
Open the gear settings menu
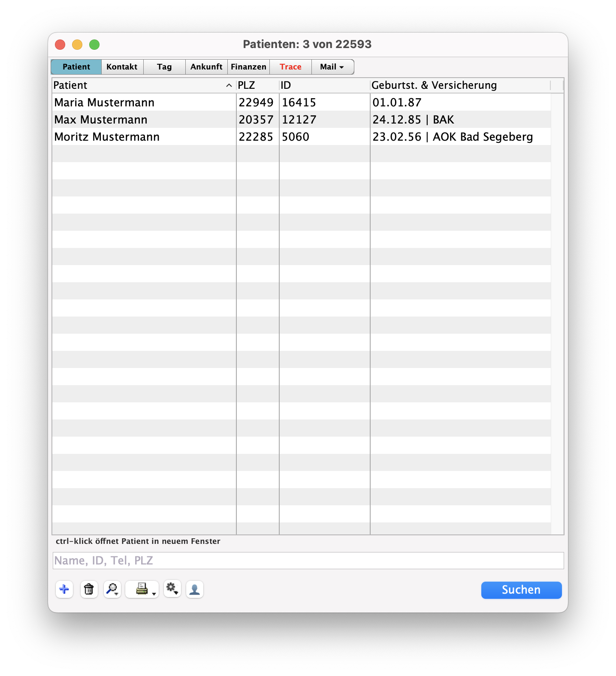172,589
